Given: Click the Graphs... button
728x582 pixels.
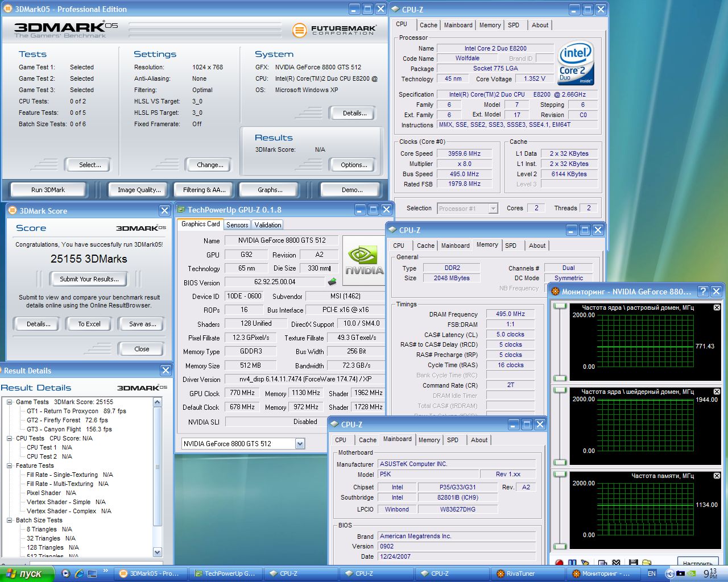Looking at the screenshot, I should pyautogui.click(x=270, y=190).
